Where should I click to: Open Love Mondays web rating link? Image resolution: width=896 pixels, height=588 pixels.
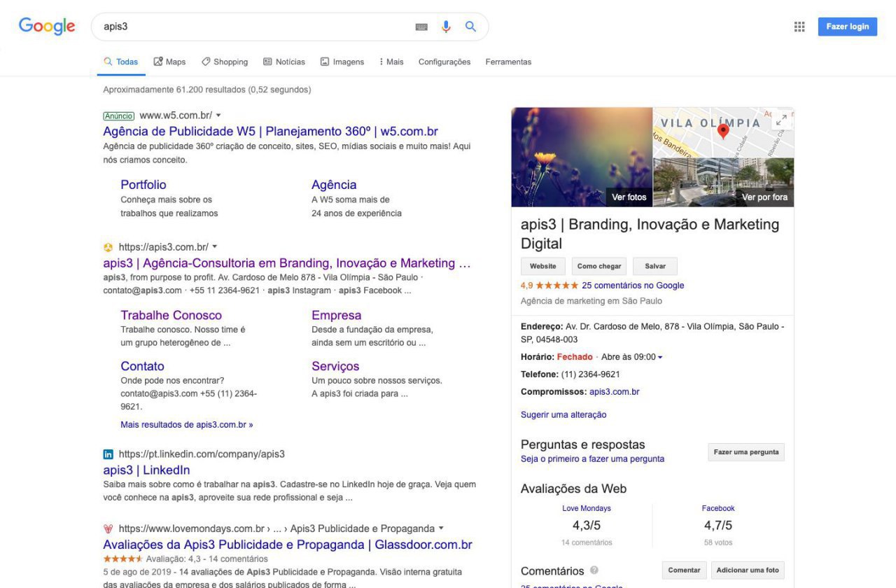[x=587, y=508]
